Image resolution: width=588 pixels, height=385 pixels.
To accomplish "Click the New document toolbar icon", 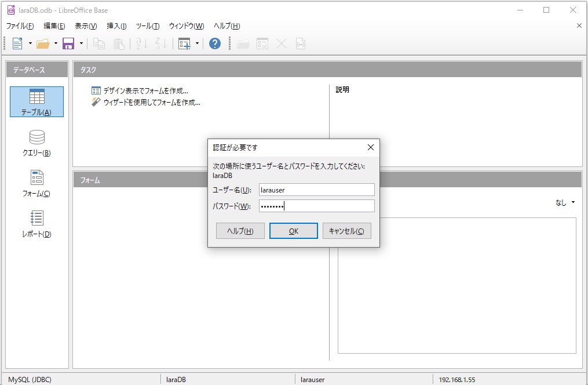I will [17, 43].
